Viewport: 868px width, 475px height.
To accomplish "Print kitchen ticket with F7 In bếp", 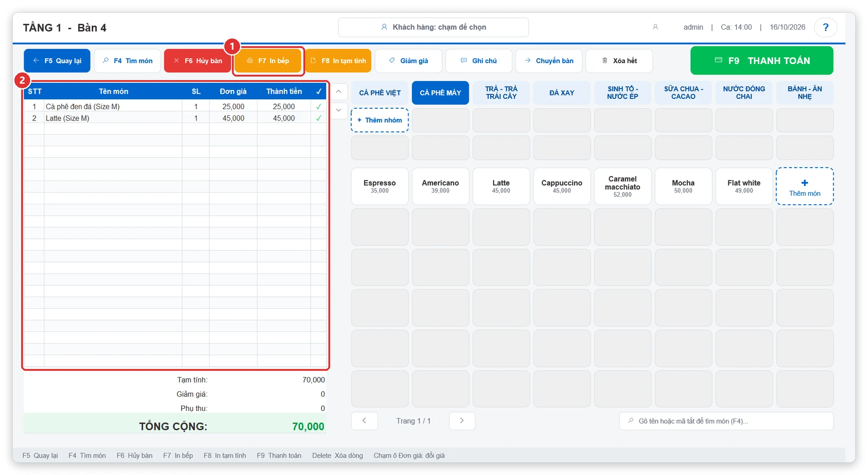I will point(268,61).
